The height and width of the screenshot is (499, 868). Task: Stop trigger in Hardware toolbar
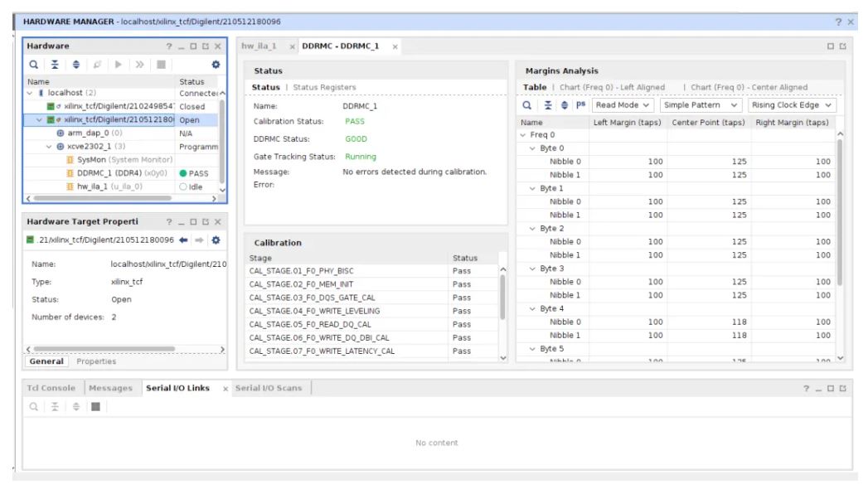161,65
